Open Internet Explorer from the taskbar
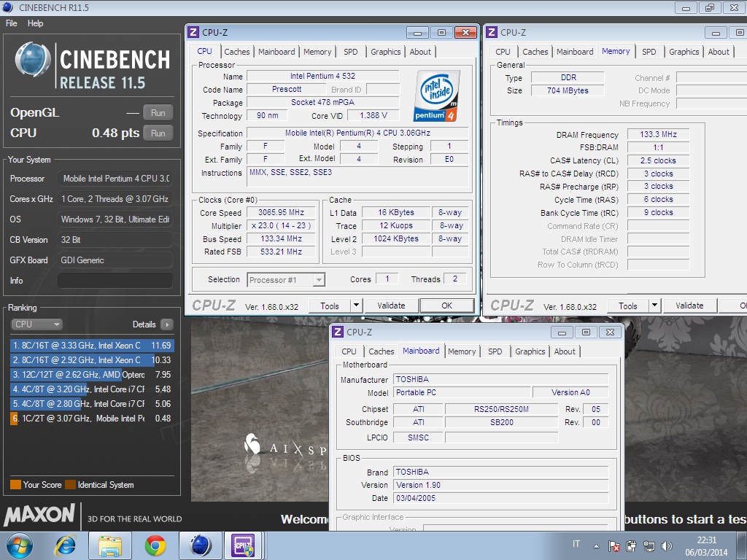747x560 pixels. 65,545
